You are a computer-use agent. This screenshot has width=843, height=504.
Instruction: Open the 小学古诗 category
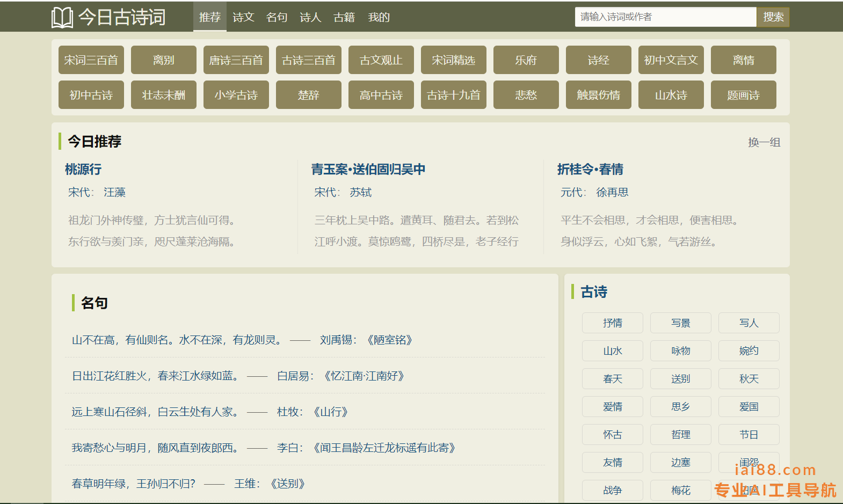236,94
